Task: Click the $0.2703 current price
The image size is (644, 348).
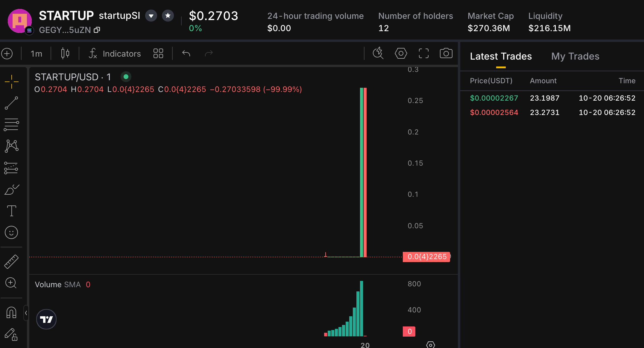Action: pyautogui.click(x=213, y=16)
